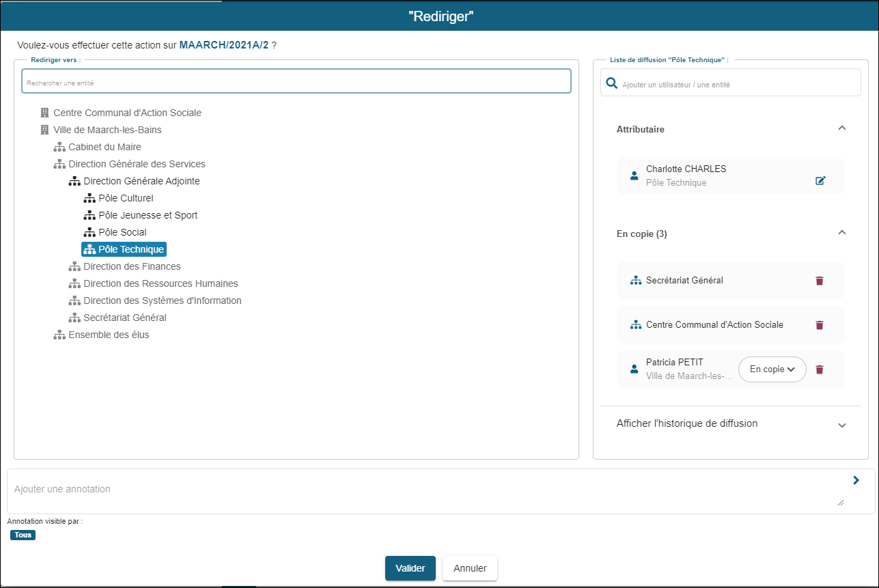
Task: Click the Pôle Jeunesse et Sport entity icon
Action: (89, 215)
